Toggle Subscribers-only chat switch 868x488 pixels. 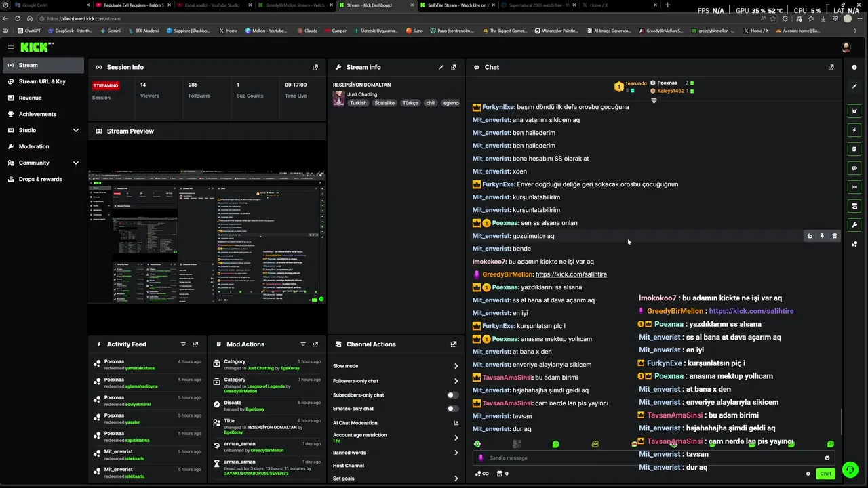[452, 395]
